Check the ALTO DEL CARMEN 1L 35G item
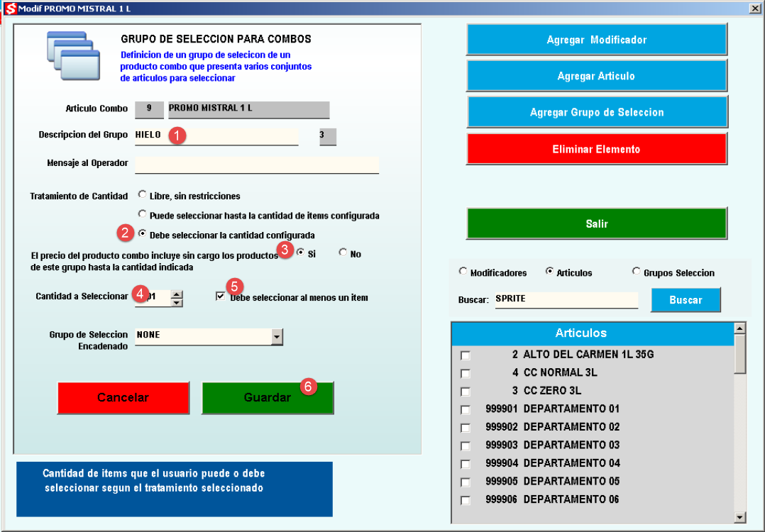Image resolution: width=765 pixels, height=532 pixels. 466,355
